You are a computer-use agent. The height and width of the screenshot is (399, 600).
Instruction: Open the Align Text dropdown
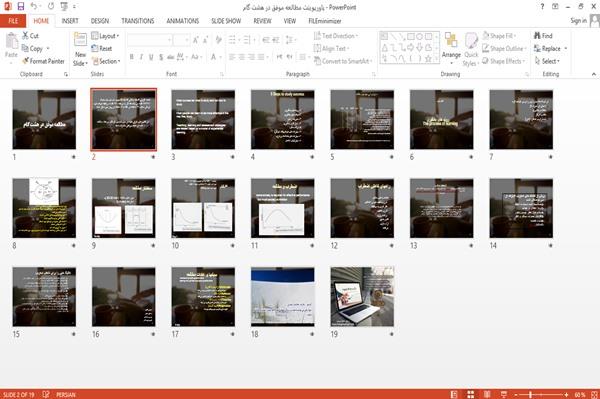point(331,49)
